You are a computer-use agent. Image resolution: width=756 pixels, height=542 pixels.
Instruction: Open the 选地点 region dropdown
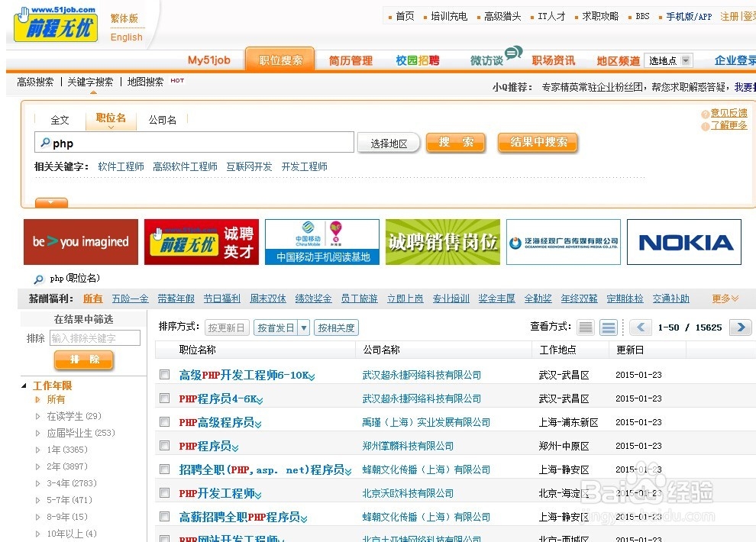668,61
